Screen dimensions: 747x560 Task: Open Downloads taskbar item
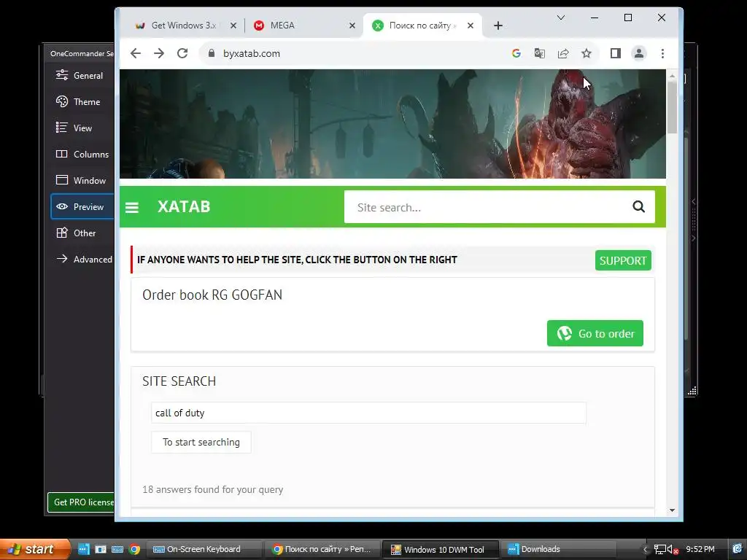[558, 550]
